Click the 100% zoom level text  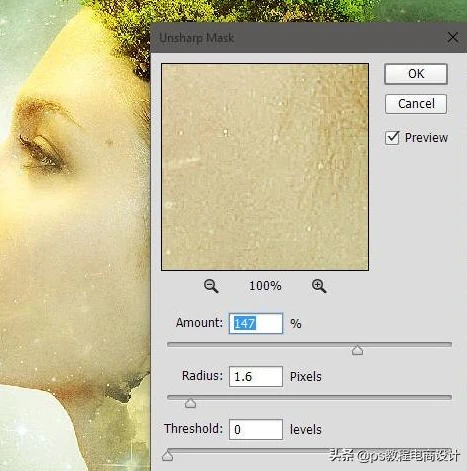click(x=265, y=286)
